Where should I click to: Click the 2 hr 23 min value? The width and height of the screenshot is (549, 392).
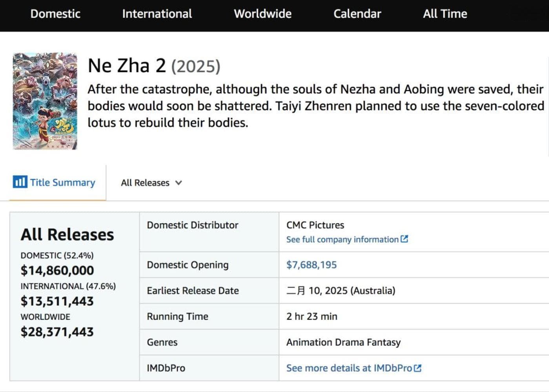tap(312, 316)
